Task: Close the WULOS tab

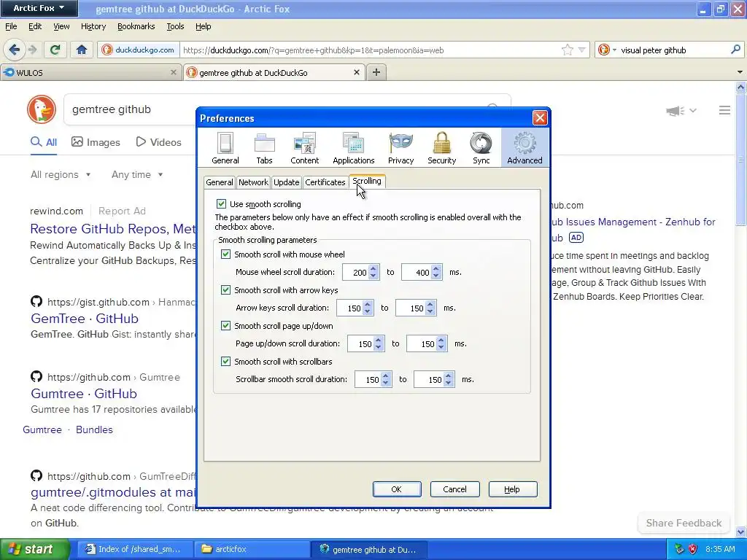Action: (x=174, y=72)
